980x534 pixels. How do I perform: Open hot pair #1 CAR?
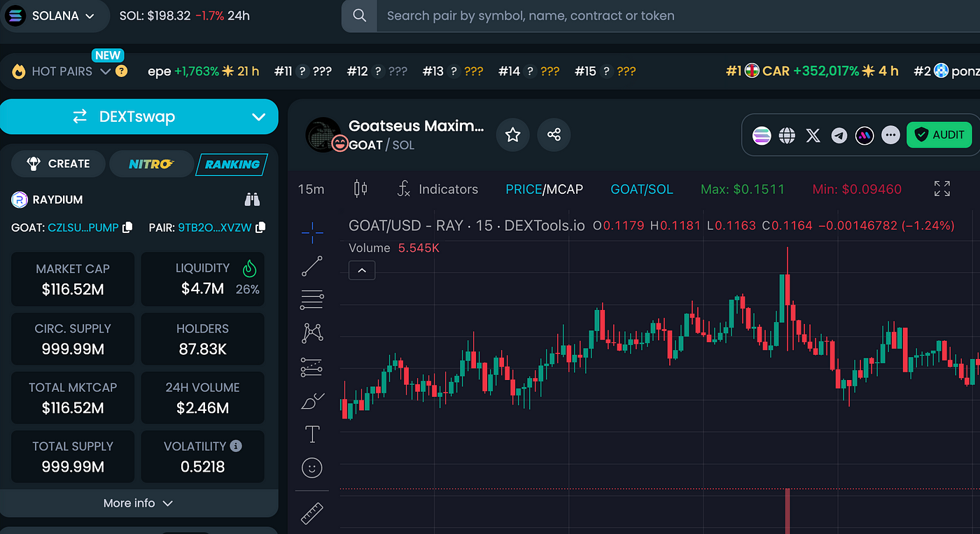pyautogui.click(x=811, y=71)
